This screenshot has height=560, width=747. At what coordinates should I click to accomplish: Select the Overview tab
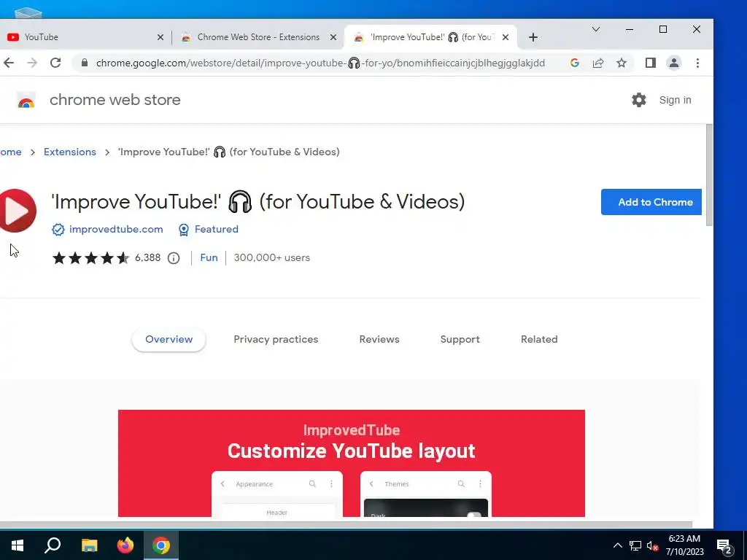tap(169, 340)
